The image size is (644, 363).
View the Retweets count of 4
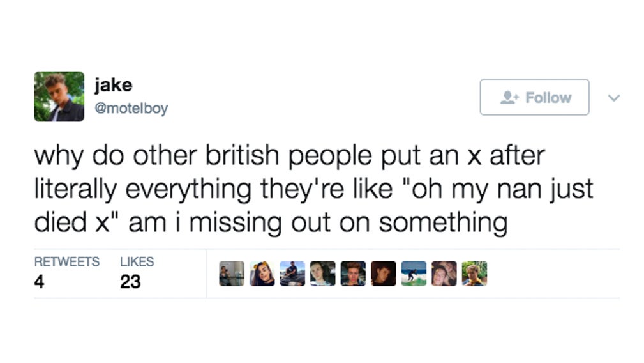tap(39, 281)
